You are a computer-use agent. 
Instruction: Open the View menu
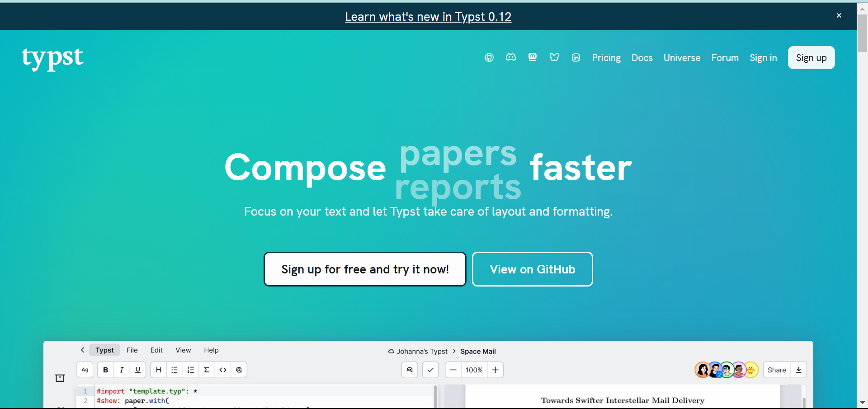(183, 350)
